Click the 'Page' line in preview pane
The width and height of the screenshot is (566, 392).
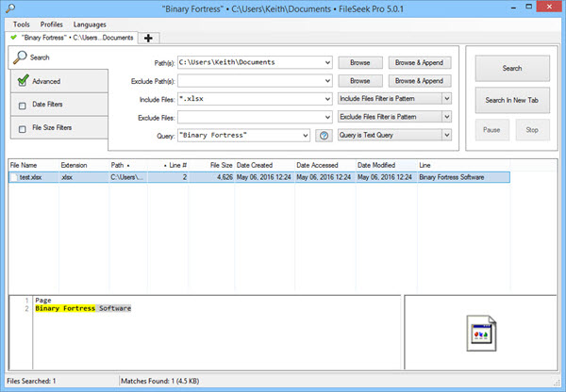coord(43,300)
